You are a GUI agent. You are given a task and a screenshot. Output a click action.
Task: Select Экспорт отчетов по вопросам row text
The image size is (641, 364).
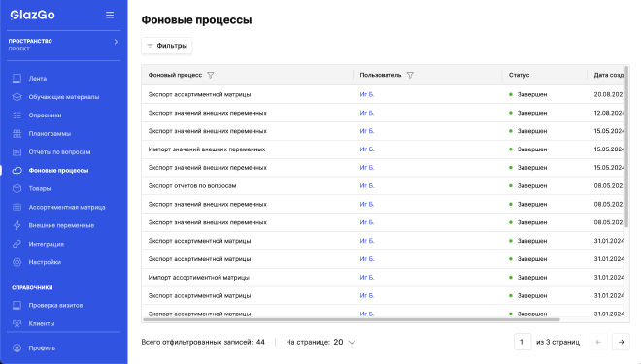[x=192, y=185]
